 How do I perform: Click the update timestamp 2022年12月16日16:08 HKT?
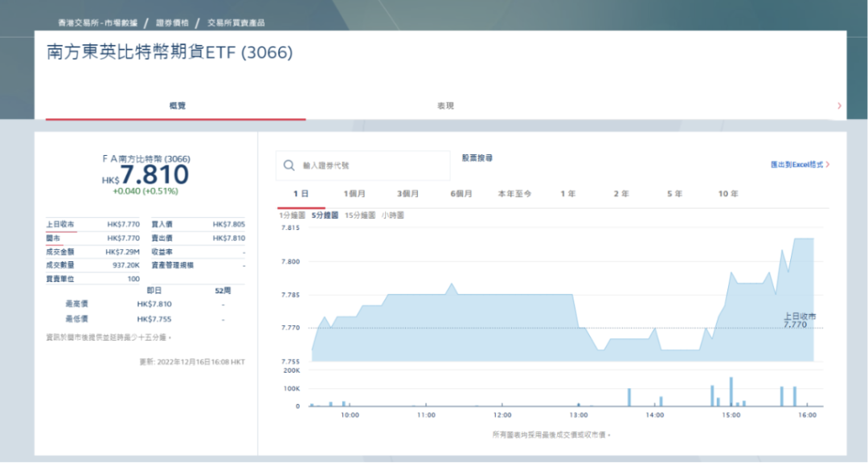click(x=201, y=362)
